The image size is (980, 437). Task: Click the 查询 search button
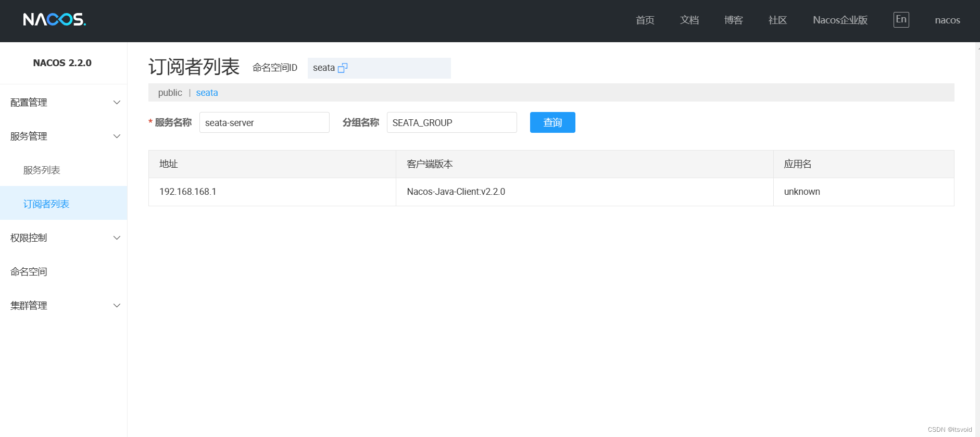pos(552,122)
